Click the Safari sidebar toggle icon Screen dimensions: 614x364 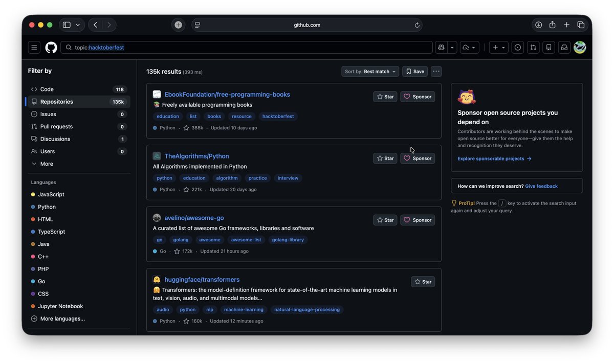tap(67, 25)
